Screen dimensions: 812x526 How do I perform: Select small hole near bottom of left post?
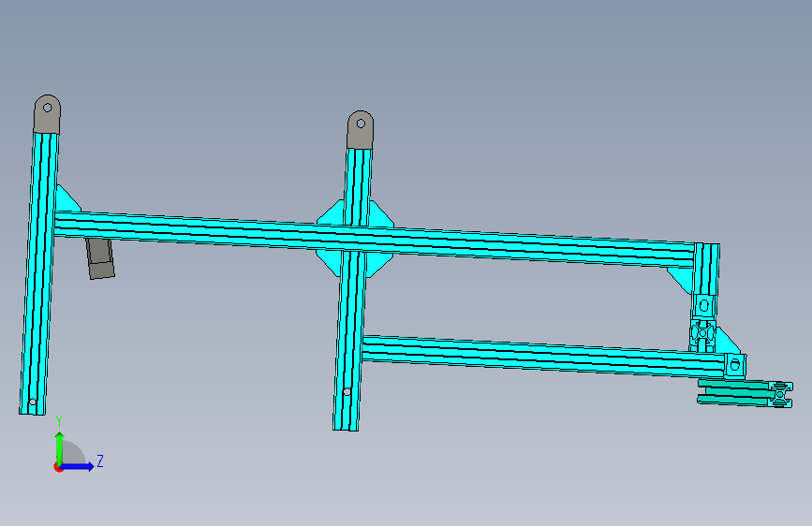[x=32, y=402]
